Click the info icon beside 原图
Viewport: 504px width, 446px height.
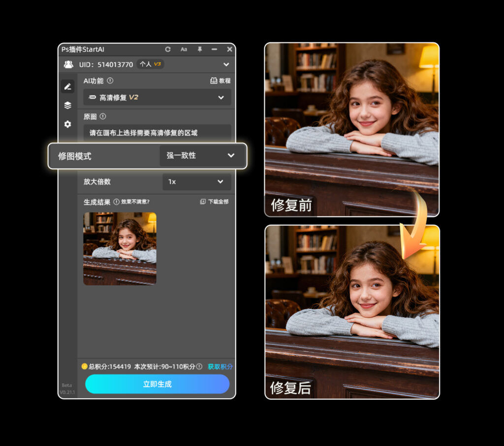(103, 117)
